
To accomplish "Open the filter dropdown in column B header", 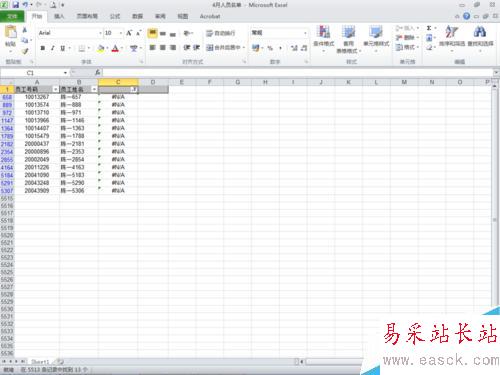I will 94,89.
